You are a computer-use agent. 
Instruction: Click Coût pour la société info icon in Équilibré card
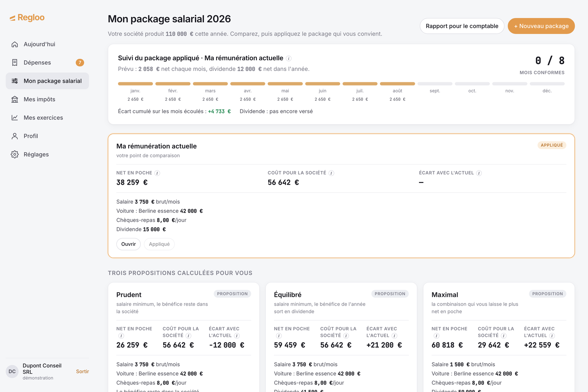(346, 336)
